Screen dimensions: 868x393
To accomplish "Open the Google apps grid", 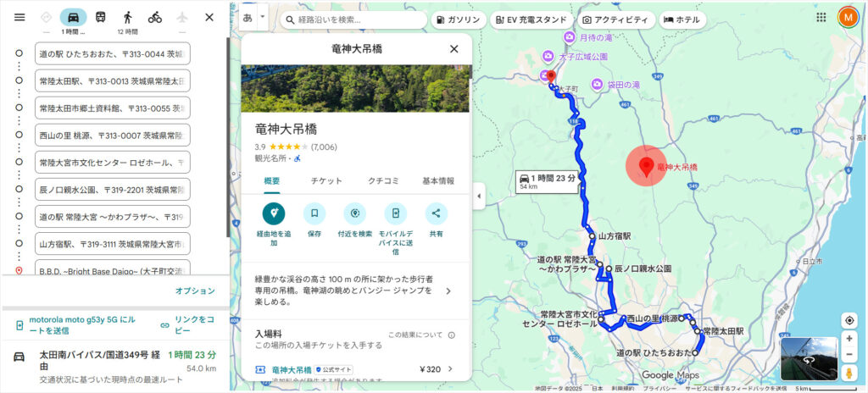I will 821,17.
